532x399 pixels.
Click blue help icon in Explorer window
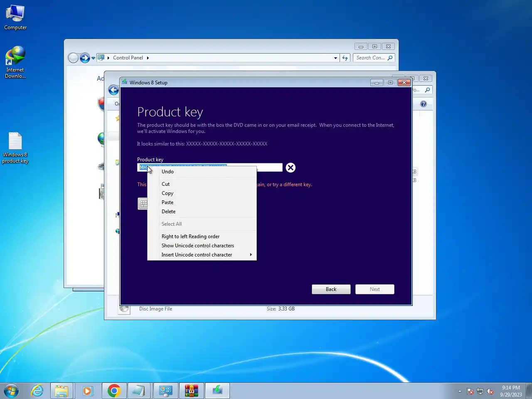[x=424, y=104]
